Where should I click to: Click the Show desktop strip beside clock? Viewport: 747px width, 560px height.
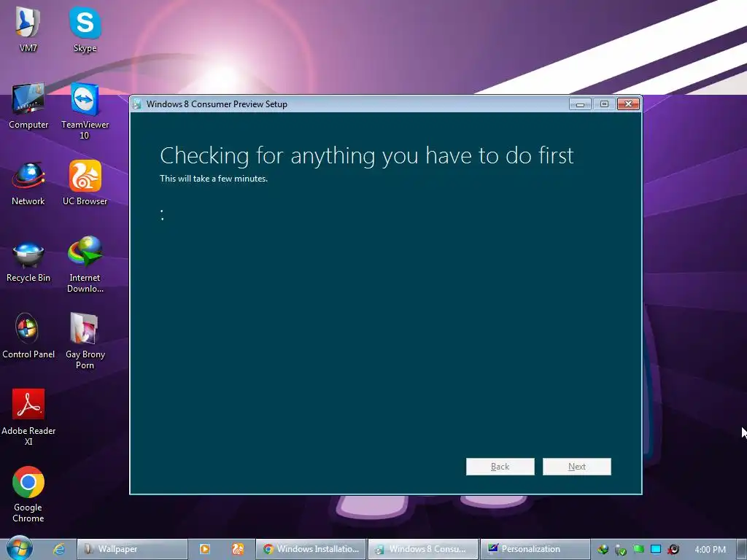coord(742,549)
